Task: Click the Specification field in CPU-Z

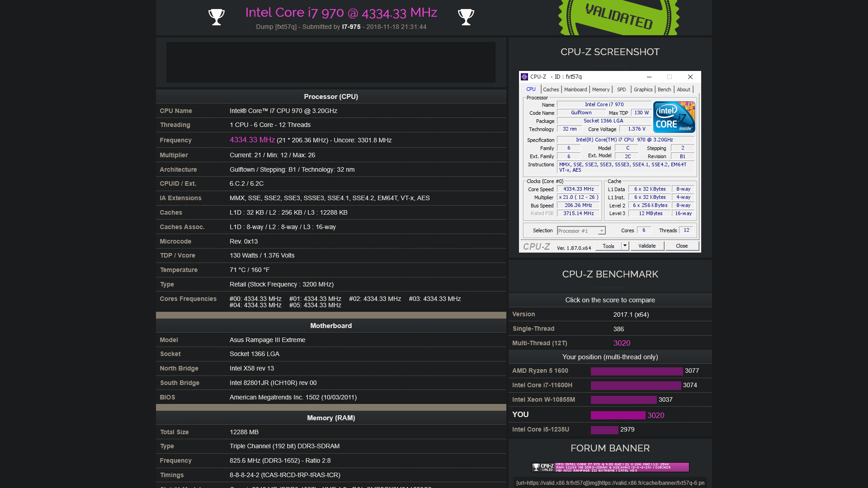Action: point(626,140)
